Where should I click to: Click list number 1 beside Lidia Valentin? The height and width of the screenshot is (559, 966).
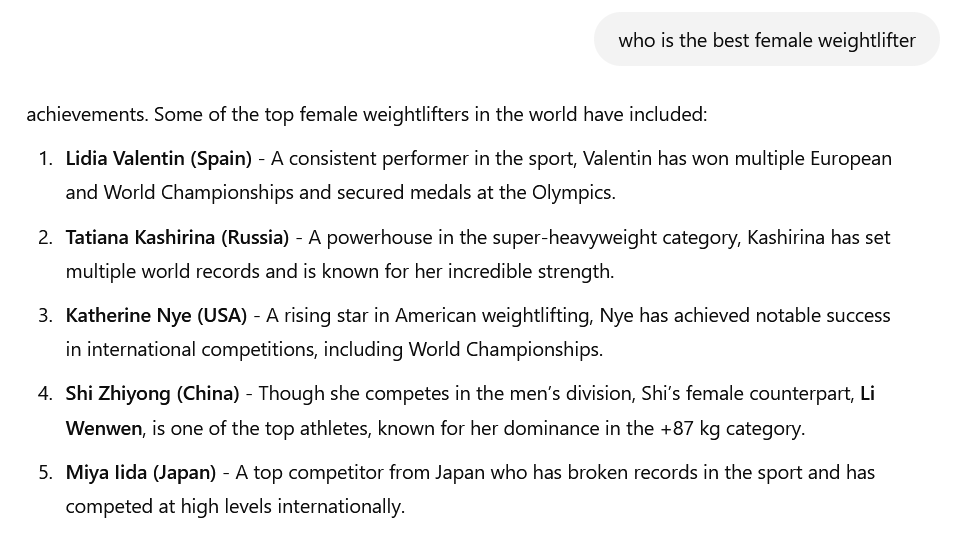(x=45, y=158)
